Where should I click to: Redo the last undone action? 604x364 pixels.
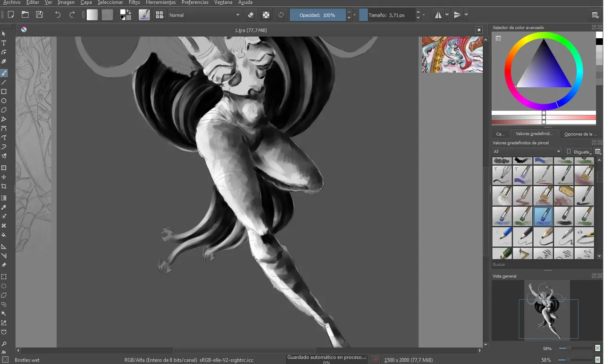click(x=72, y=15)
